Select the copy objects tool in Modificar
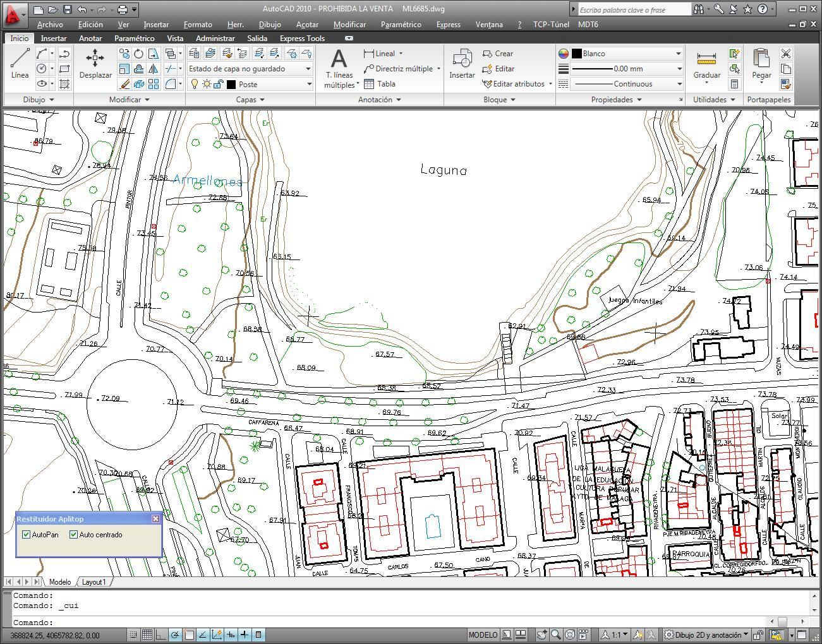Screen dimensions: 822x644 click(x=124, y=54)
